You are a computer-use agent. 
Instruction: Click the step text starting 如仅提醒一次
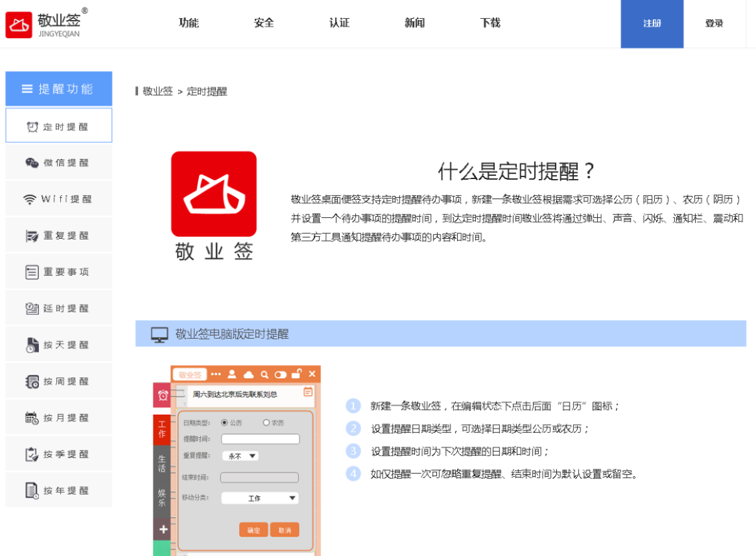(x=505, y=474)
